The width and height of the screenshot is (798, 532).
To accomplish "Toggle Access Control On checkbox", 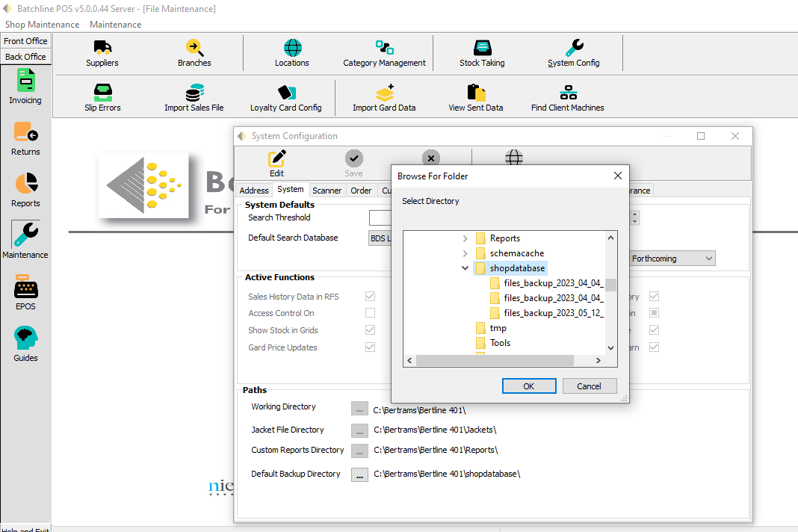I will click(x=370, y=312).
